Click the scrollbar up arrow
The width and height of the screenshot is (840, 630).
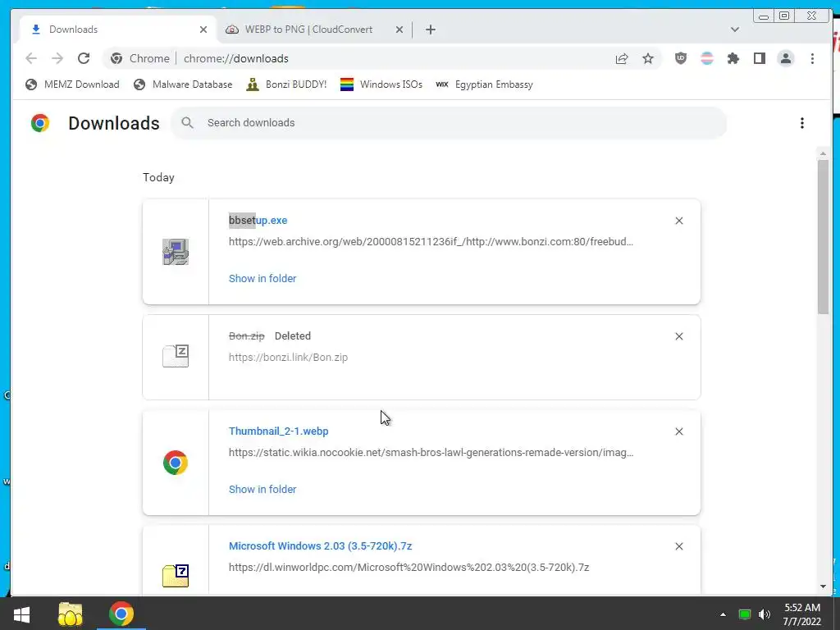823,153
